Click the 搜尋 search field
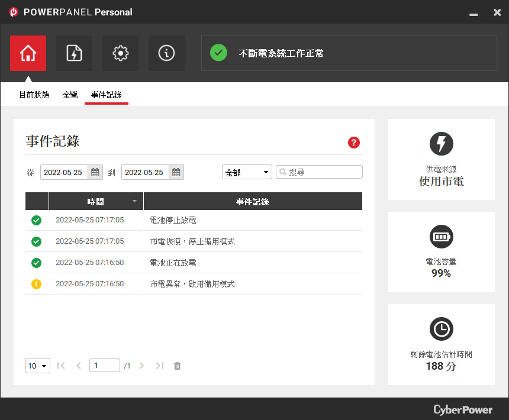The height and width of the screenshot is (420, 509). pos(319,172)
